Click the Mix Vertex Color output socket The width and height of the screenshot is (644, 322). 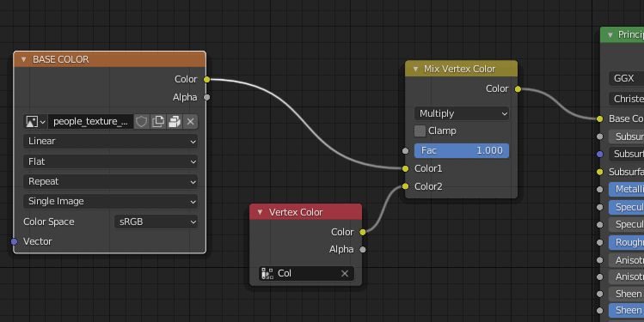coord(518,88)
